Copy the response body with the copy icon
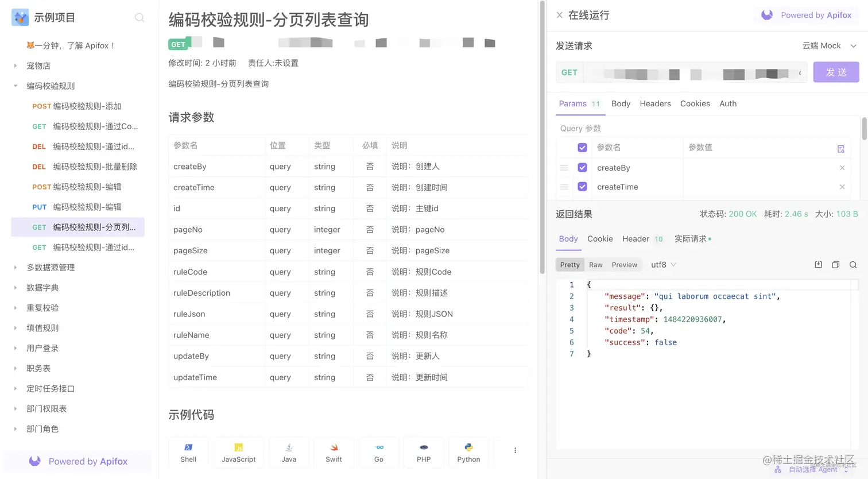 836,265
